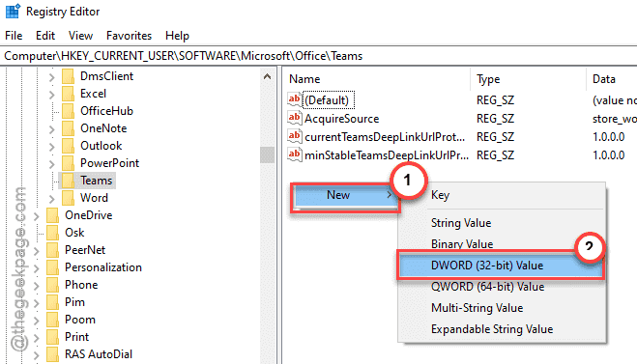Expand the DmsClient tree node
This screenshot has width=637, height=364.
(x=51, y=76)
